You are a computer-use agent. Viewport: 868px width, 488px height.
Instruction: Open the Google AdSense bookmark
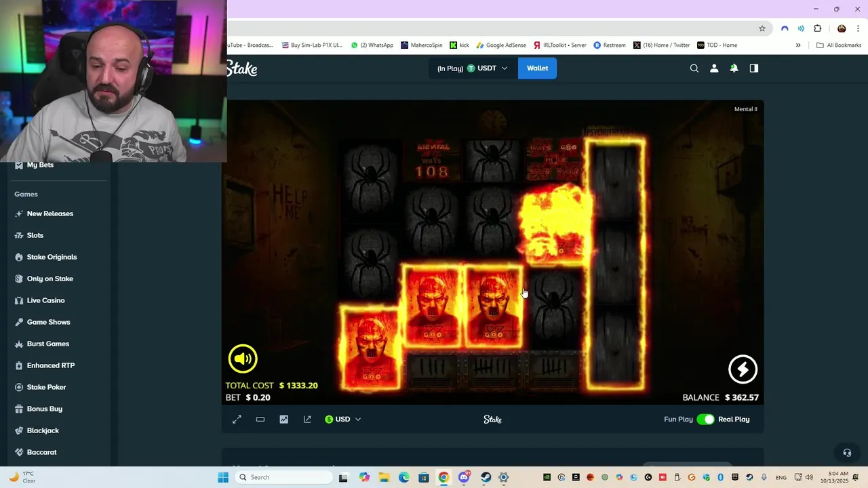coord(501,45)
